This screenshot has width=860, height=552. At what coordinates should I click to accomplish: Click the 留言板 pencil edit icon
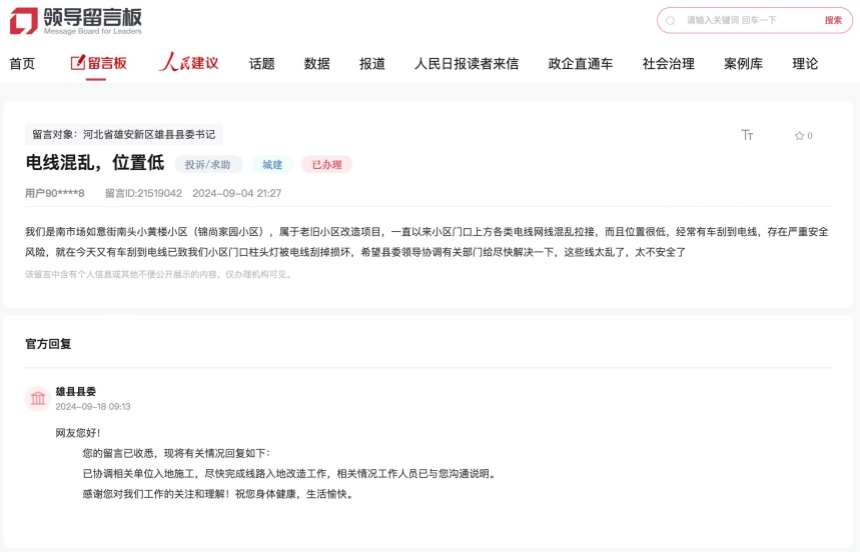pos(78,63)
